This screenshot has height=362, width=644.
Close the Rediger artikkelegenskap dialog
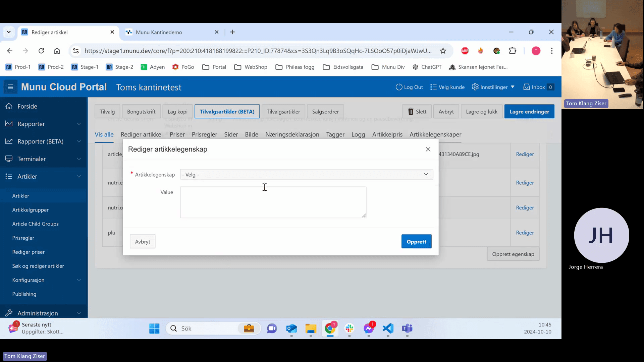point(428,149)
